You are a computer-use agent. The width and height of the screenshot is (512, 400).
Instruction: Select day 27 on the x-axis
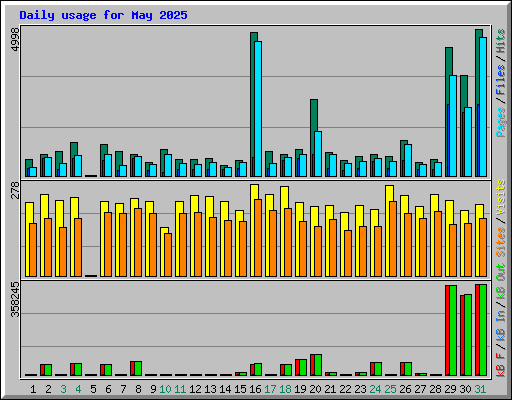coord(420,389)
